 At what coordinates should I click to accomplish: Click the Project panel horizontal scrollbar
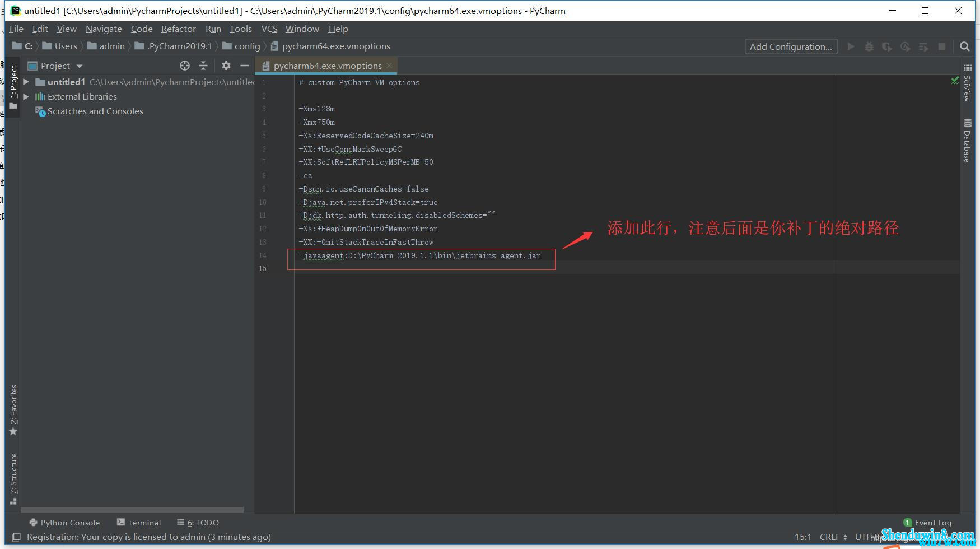click(132, 510)
